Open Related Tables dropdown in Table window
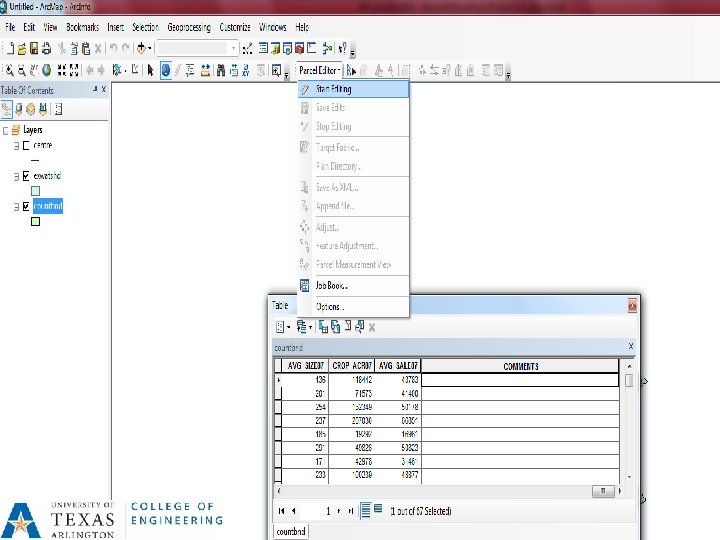The width and height of the screenshot is (720, 540). click(304, 327)
